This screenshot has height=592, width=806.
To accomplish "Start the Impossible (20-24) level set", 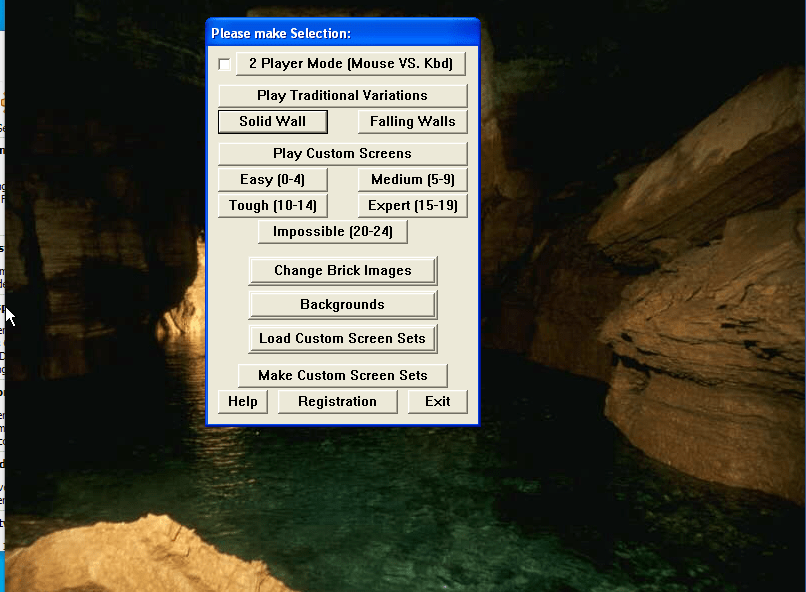I will click(x=332, y=231).
